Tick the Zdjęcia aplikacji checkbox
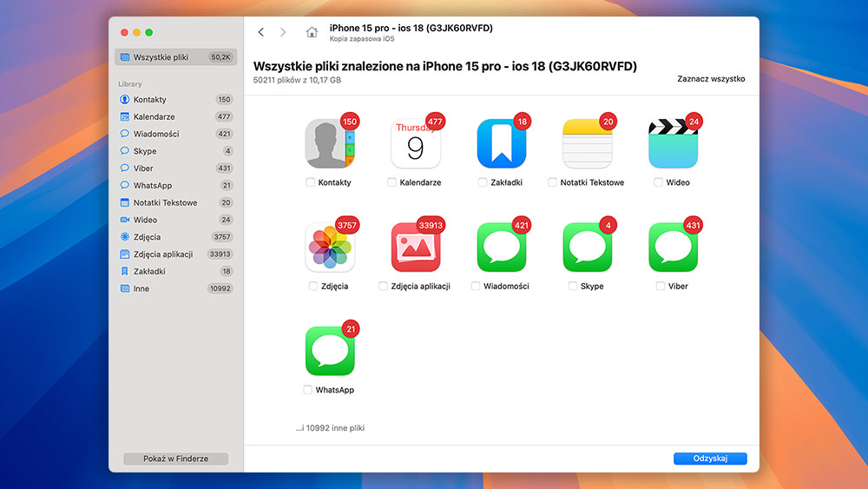 click(383, 287)
